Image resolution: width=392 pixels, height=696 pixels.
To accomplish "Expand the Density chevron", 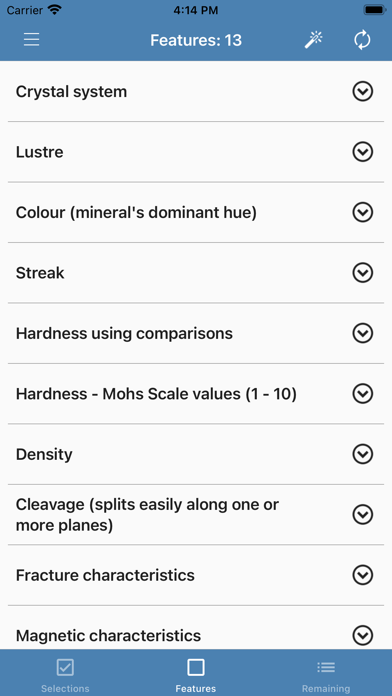I will [363, 454].
